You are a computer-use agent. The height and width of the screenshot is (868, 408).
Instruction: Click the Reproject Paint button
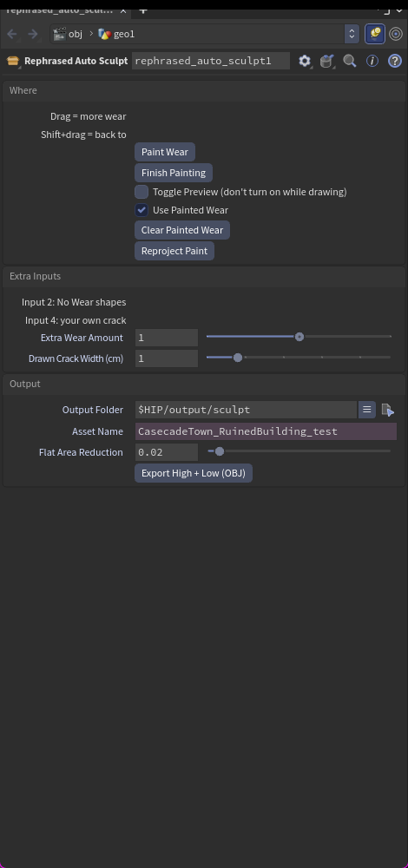coord(174,251)
